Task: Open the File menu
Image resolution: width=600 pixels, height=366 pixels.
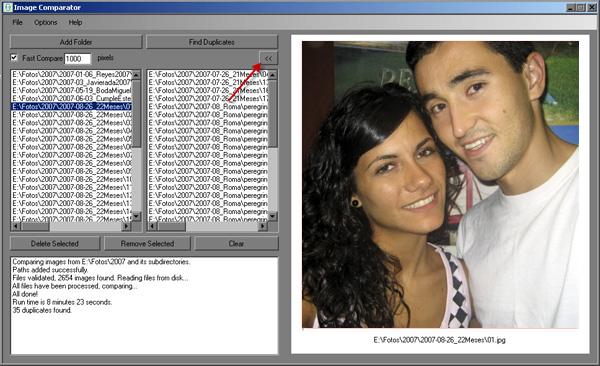Action: (18, 23)
